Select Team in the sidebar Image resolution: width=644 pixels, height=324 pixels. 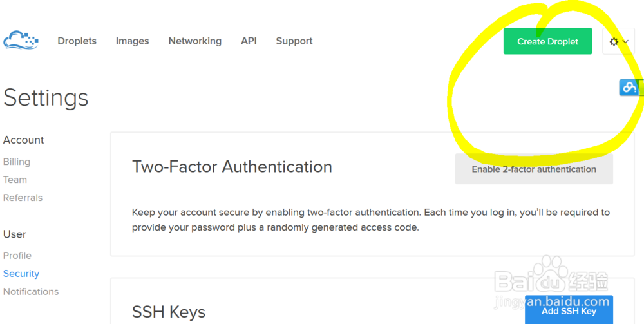click(x=15, y=180)
